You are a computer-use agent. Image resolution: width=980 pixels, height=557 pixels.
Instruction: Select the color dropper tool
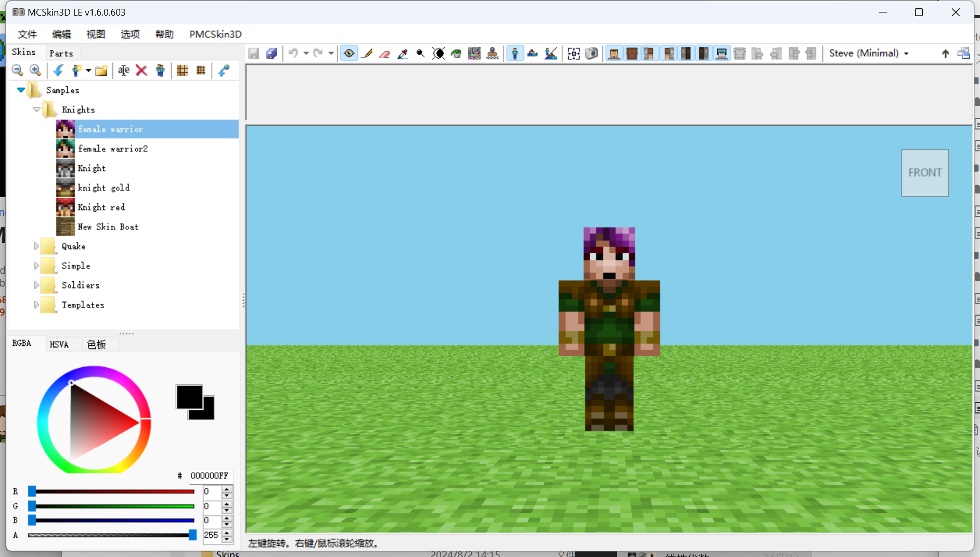403,53
